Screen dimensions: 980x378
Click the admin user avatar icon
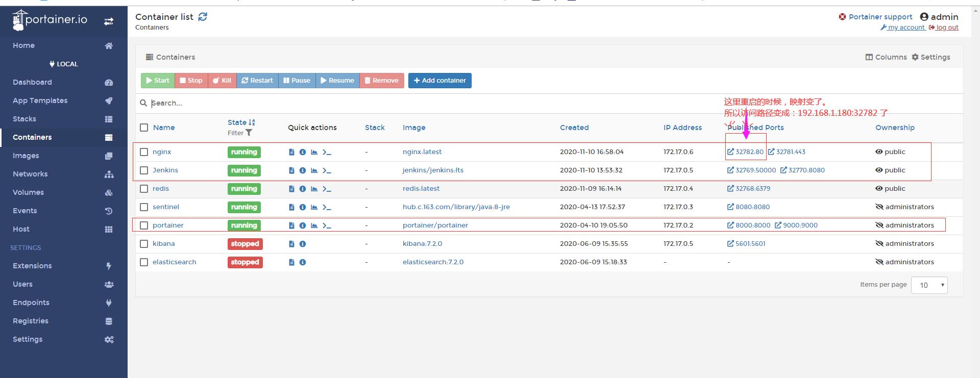[924, 17]
